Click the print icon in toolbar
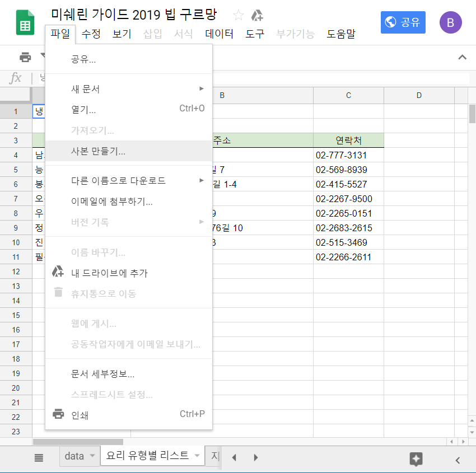Image resolution: width=476 pixels, height=473 pixels. click(x=25, y=57)
